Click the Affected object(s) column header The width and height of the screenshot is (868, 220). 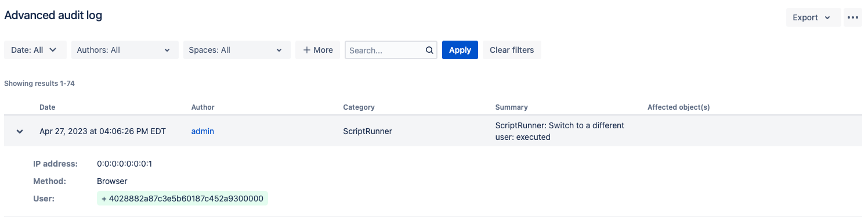[679, 107]
